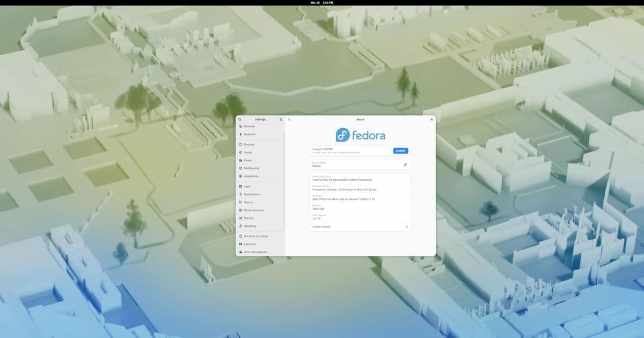
Task: Open the Apps grid icon
Action: (239, 186)
